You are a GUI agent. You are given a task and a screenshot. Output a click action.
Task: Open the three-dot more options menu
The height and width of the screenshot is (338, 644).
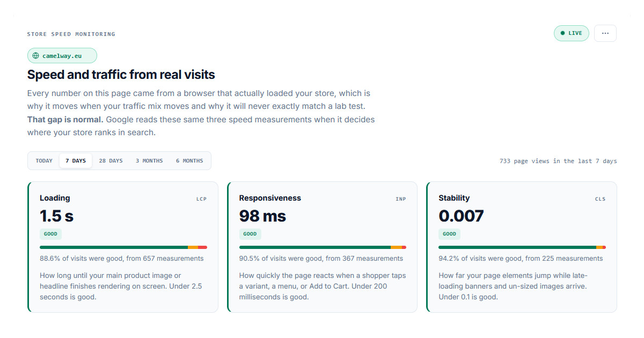[605, 33]
